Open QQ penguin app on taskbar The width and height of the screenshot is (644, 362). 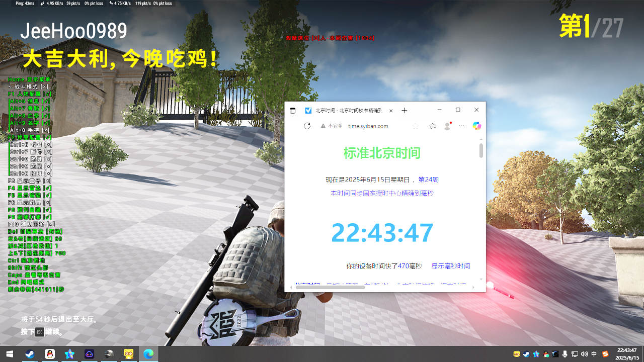pos(49,354)
